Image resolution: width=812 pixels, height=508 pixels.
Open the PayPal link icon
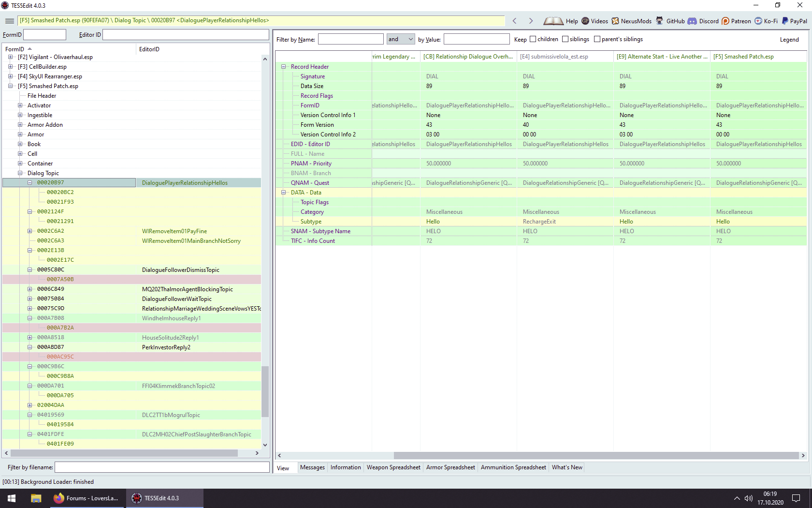pos(785,21)
